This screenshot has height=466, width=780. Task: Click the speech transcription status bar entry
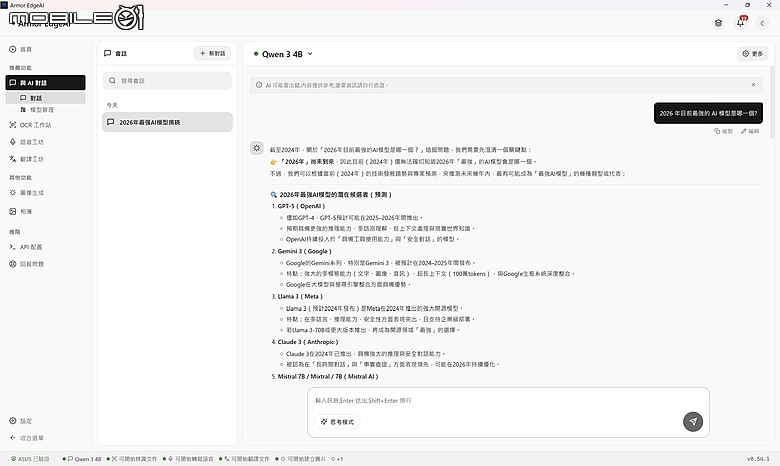[188, 459]
